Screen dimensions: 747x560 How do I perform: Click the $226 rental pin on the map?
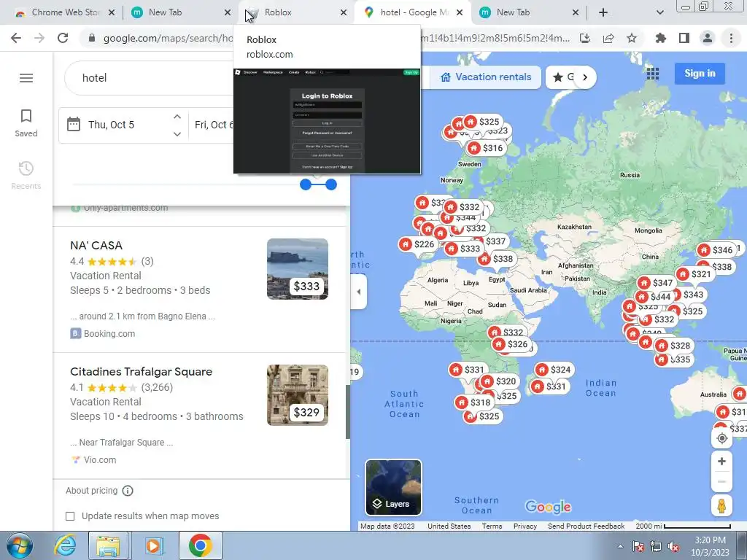coord(418,244)
